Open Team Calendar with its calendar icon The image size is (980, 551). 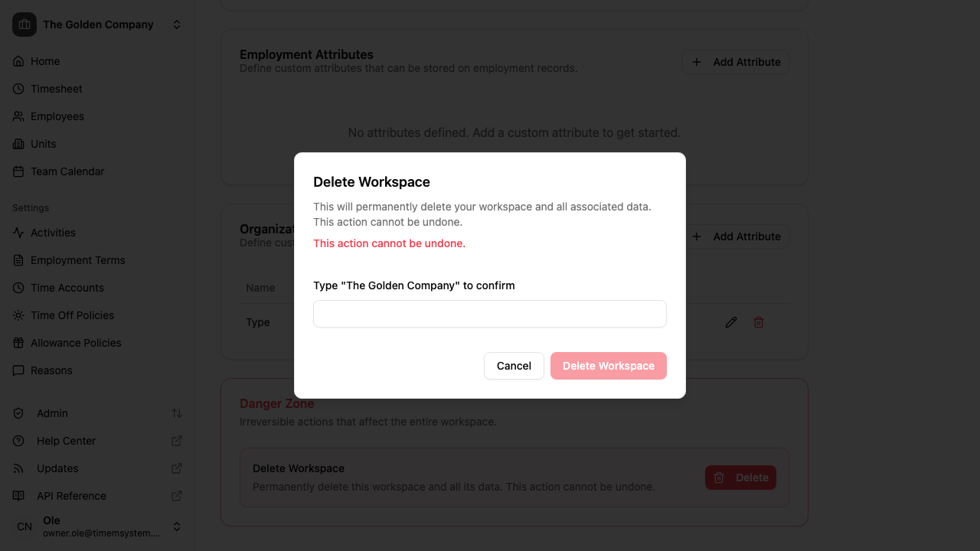(x=18, y=171)
